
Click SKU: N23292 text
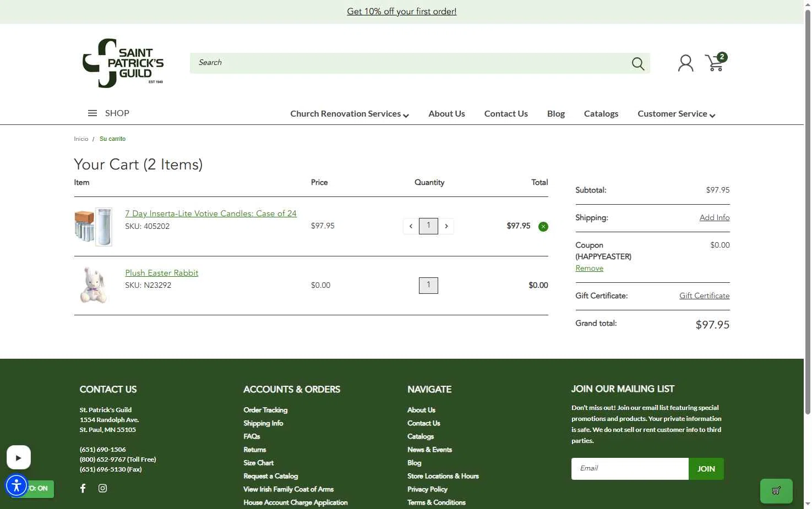(x=148, y=286)
